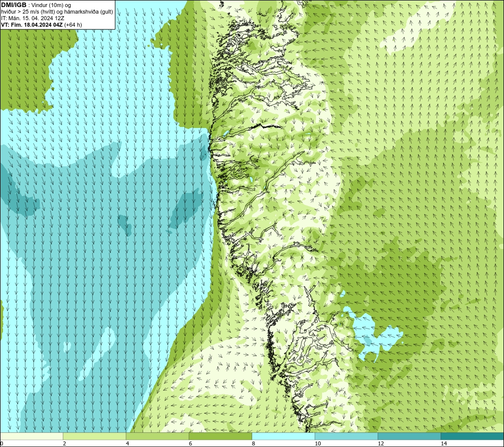The image size is (504, 447).
Task: Click the 12–14 m/s teal legend swatch
Action: [x=409, y=436]
